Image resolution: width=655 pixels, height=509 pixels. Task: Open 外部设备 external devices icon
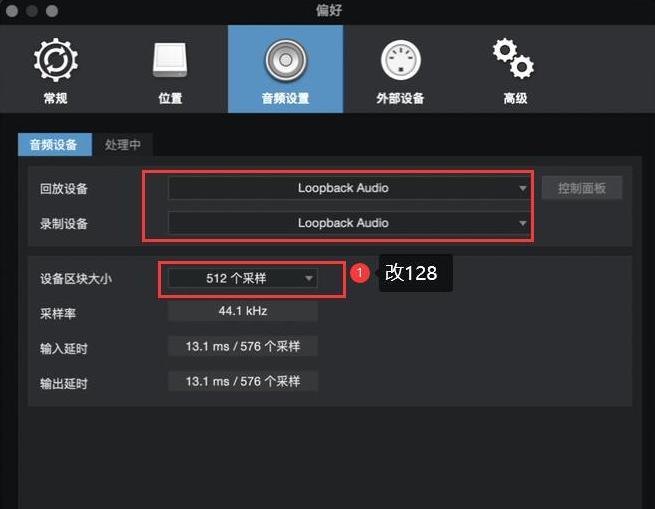pyautogui.click(x=400, y=60)
